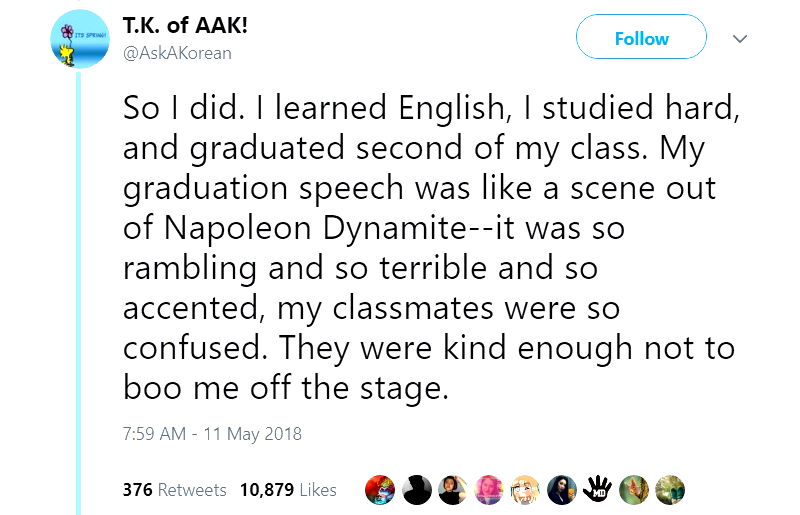The height and width of the screenshot is (515, 800).
Task: Click the dark-haired mirror selfie liker avatar
Action: pyautogui.click(x=562, y=489)
